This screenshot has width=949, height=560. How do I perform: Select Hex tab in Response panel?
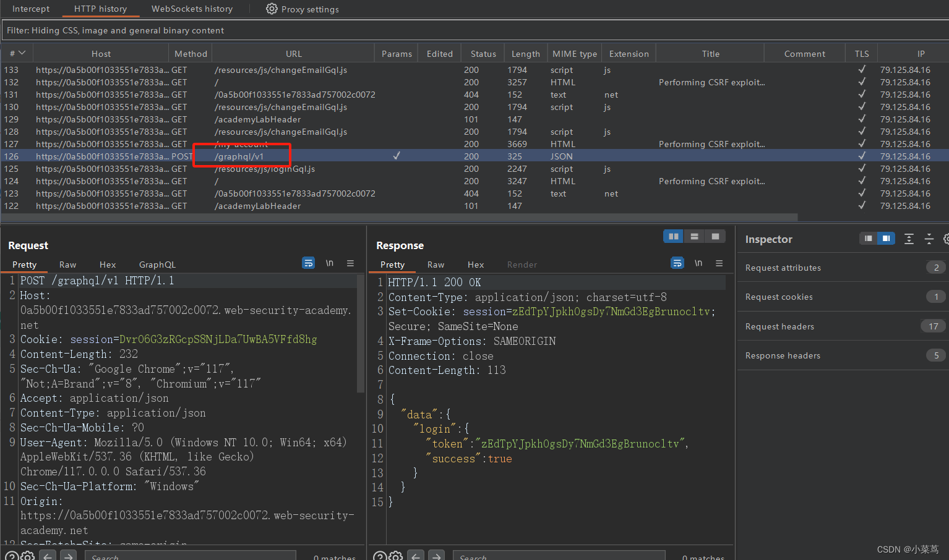(x=476, y=265)
